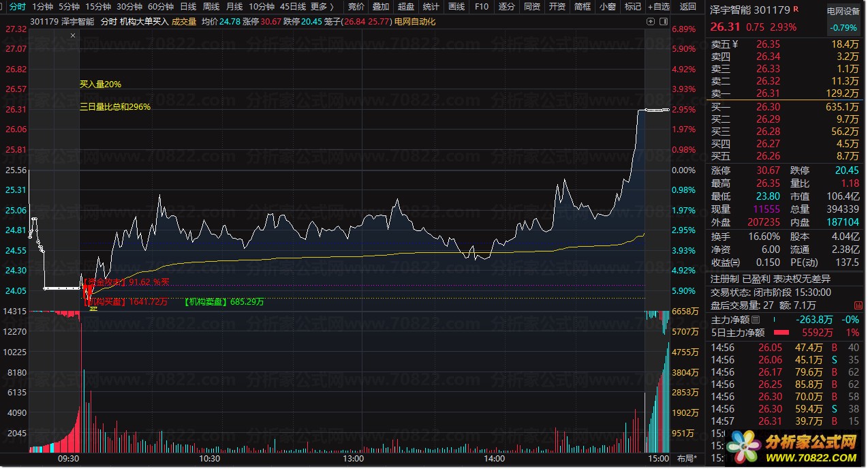Switch to 周线 weekly chart
The width and height of the screenshot is (868, 469).
[211, 7]
